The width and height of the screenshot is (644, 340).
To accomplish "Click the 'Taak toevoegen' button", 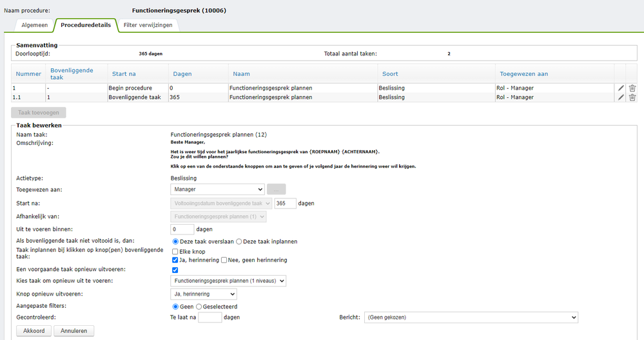I will tap(39, 113).
